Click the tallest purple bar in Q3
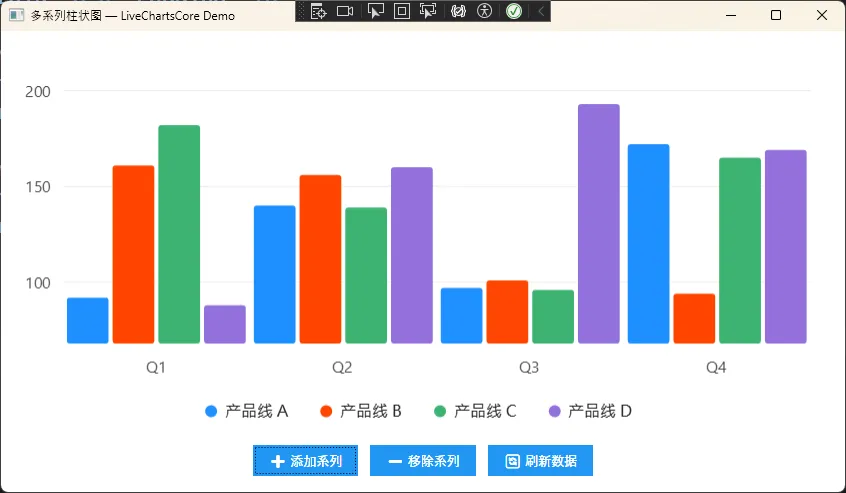 pos(598,224)
